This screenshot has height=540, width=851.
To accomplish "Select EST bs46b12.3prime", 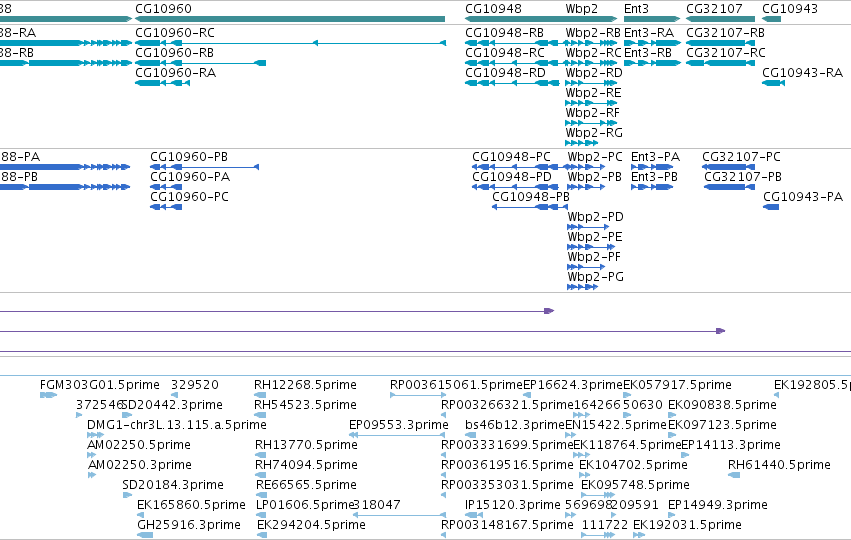I will pos(515,425).
